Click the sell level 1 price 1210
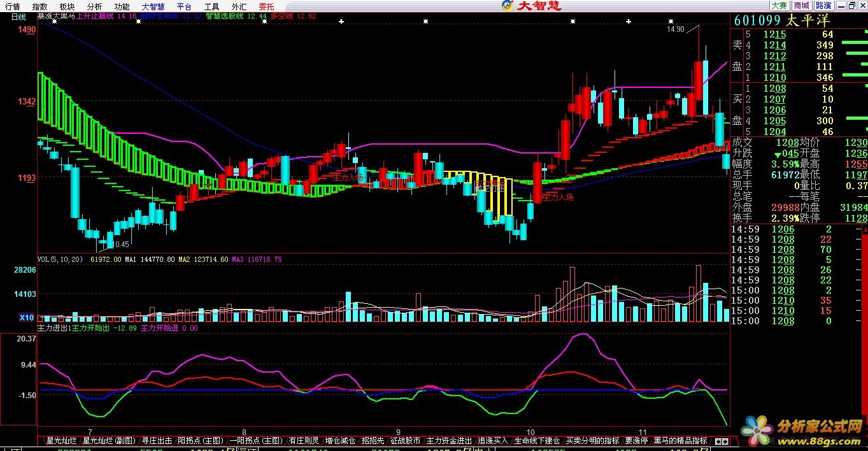The height and width of the screenshot is (451, 868). click(775, 78)
